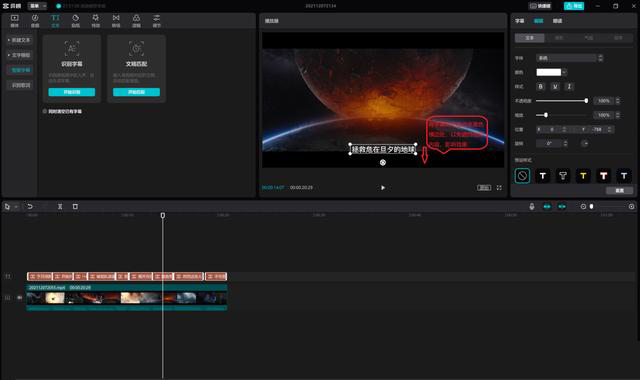Choose the last white T preset style
This screenshot has height=380, width=640.
tap(624, 176)
